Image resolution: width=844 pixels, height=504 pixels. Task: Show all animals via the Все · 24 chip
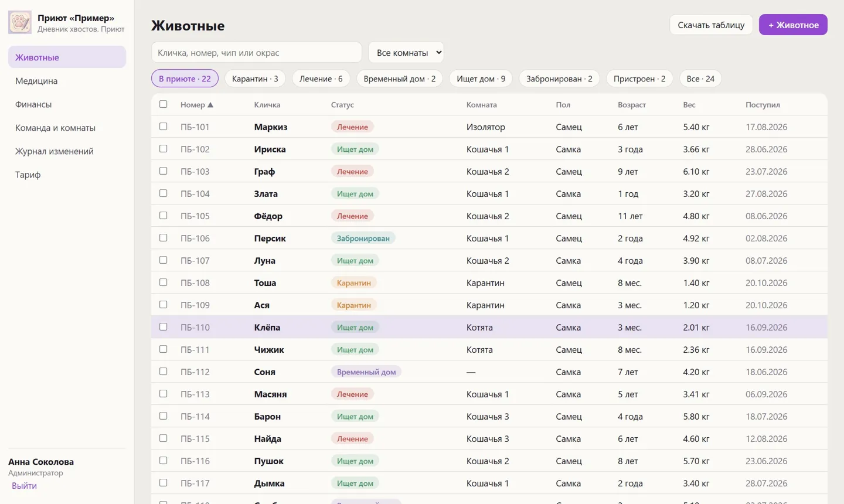[x=700, y=79]
